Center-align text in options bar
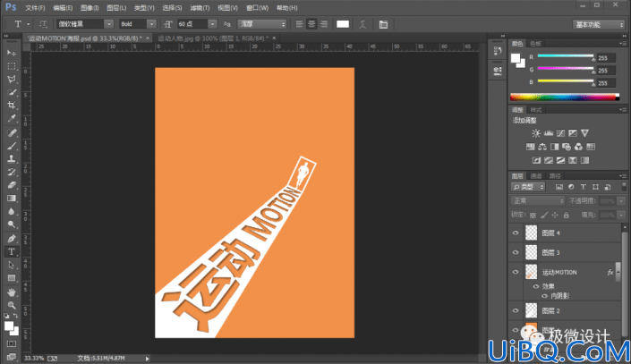Screen dimensions: 631x364 [x=311, y=24]
